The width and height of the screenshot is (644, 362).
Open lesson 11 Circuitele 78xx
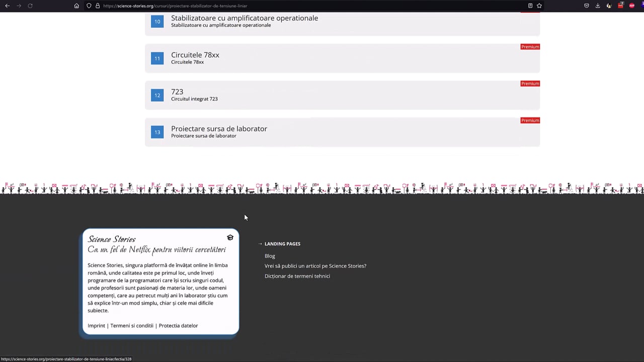tap(342, 58)
